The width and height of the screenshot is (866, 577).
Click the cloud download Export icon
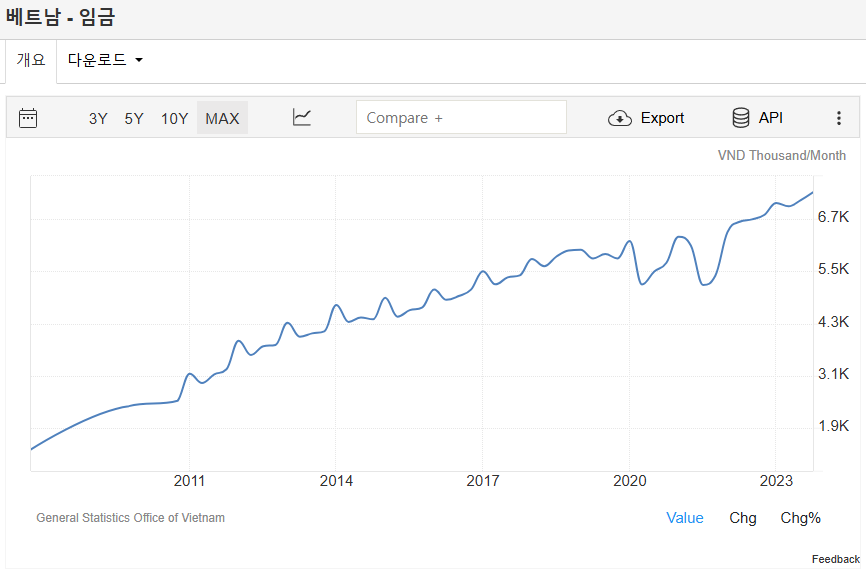click(620, 118)
